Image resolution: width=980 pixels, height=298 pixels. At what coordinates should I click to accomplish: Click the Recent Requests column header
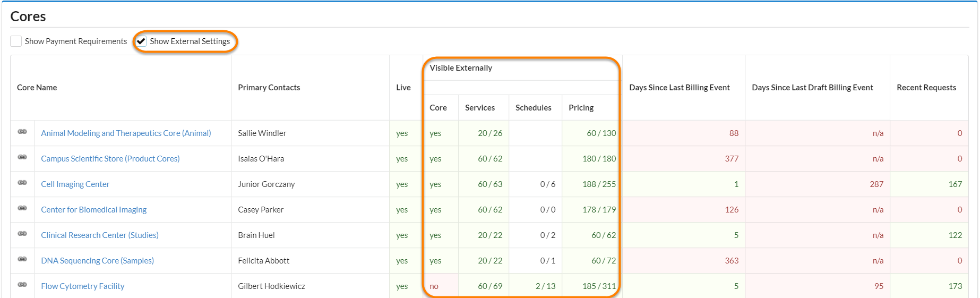point(926,88)
